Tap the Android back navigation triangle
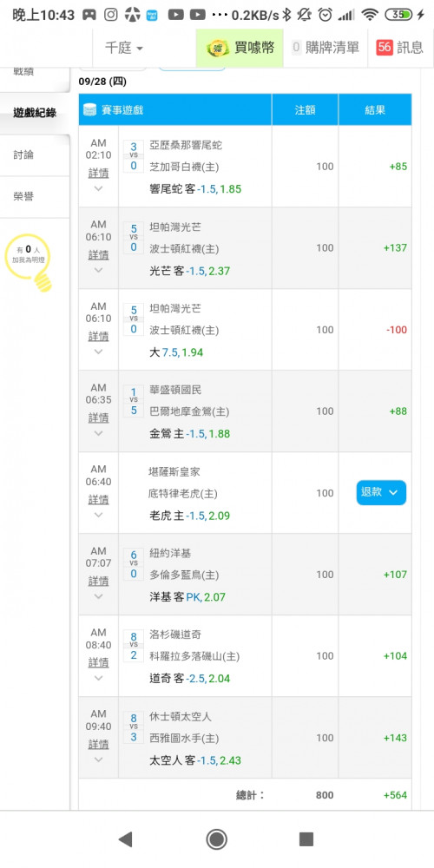The width and height of the screenshot is (434, 868). pos(126,839)
